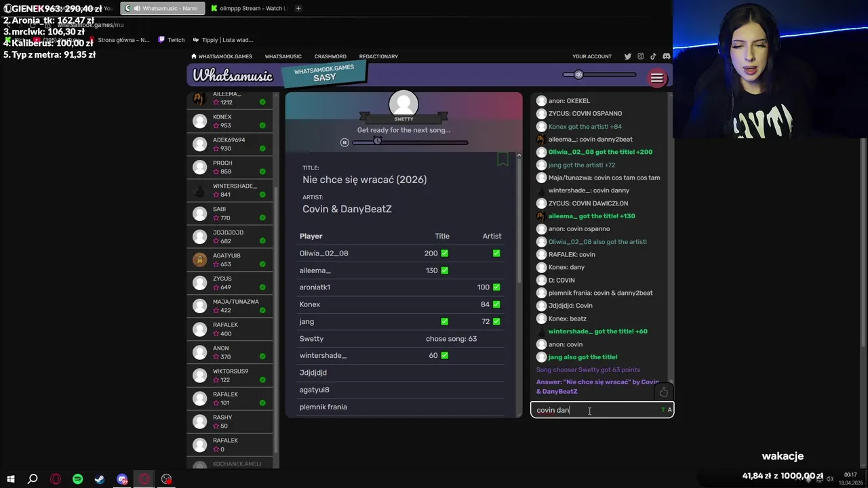
Task: Click green ready indicator next to ZYCUS
Action: 262,287
